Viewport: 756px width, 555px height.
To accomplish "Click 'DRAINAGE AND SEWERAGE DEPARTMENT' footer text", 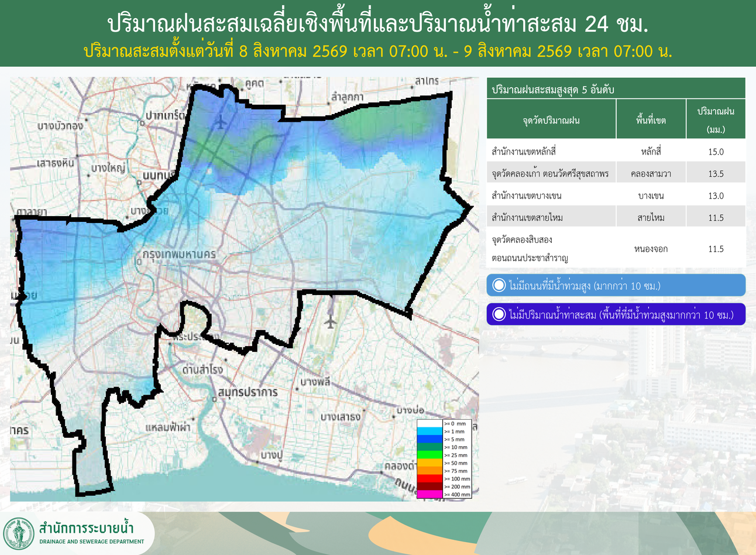I will [x=92, y=542].
